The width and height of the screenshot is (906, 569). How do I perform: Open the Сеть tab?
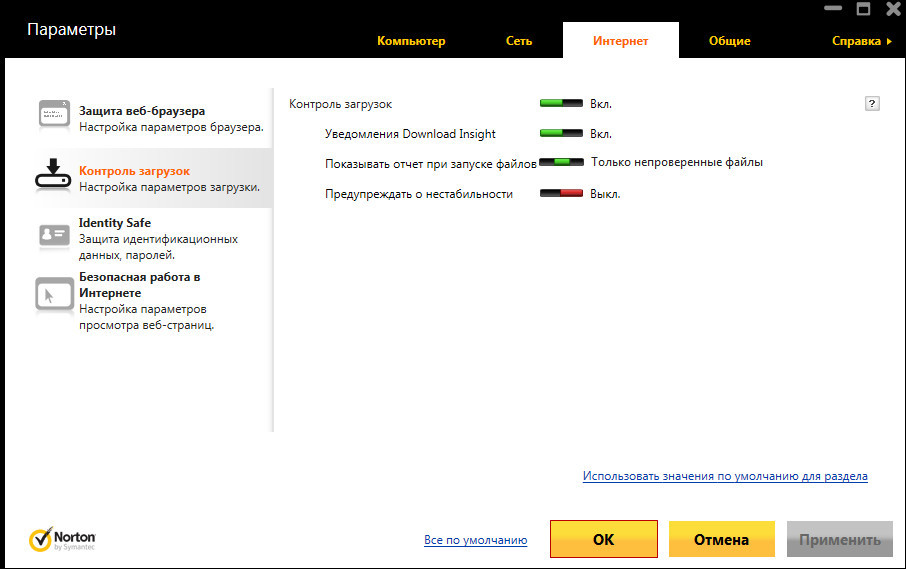pos(519,42)
